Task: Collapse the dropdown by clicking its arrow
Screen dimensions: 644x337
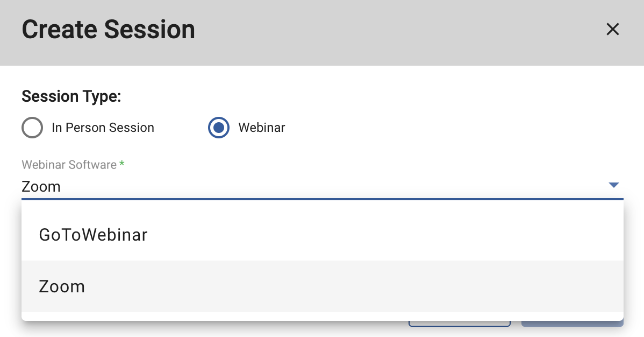Action: click(613, 185)
